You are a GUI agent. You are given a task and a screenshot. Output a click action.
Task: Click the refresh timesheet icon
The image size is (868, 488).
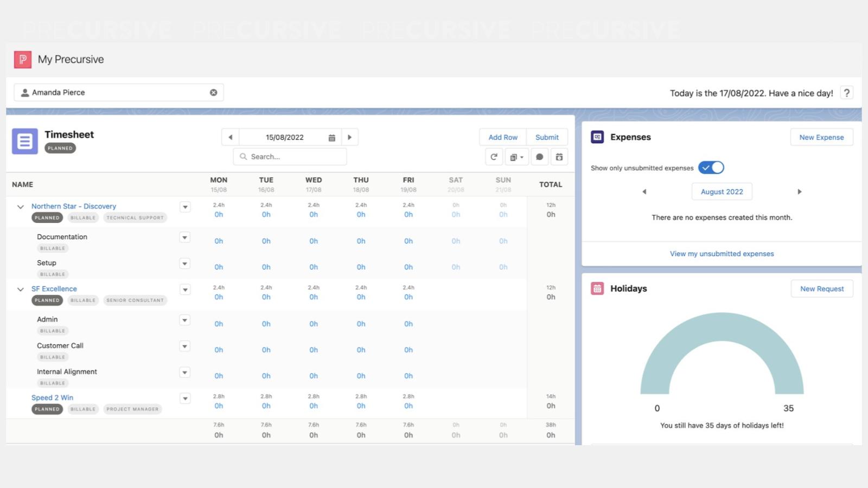[x=494, y=157]
